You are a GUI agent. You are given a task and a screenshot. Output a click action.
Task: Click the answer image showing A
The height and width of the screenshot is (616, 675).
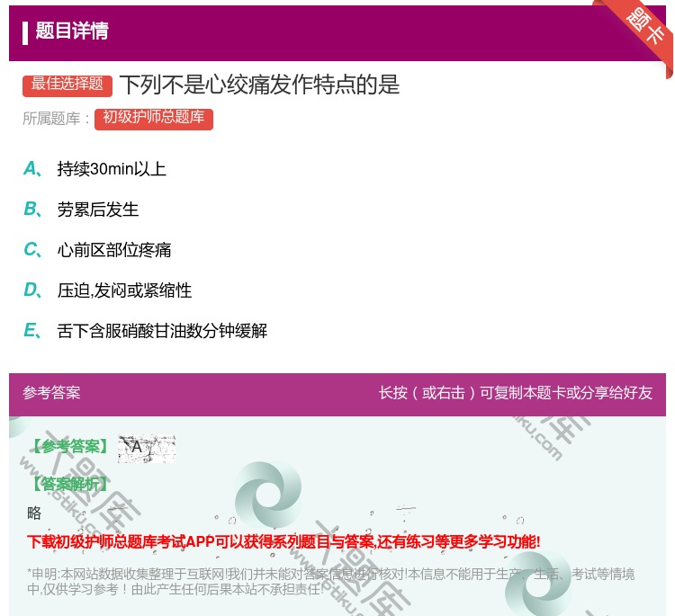coord(147,449)
